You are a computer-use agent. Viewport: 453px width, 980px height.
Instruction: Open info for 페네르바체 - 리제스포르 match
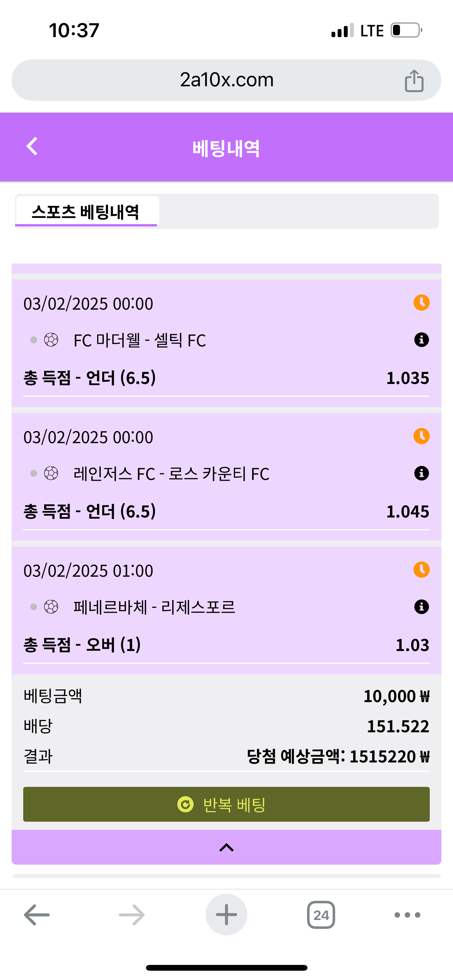tap(421, 607)
